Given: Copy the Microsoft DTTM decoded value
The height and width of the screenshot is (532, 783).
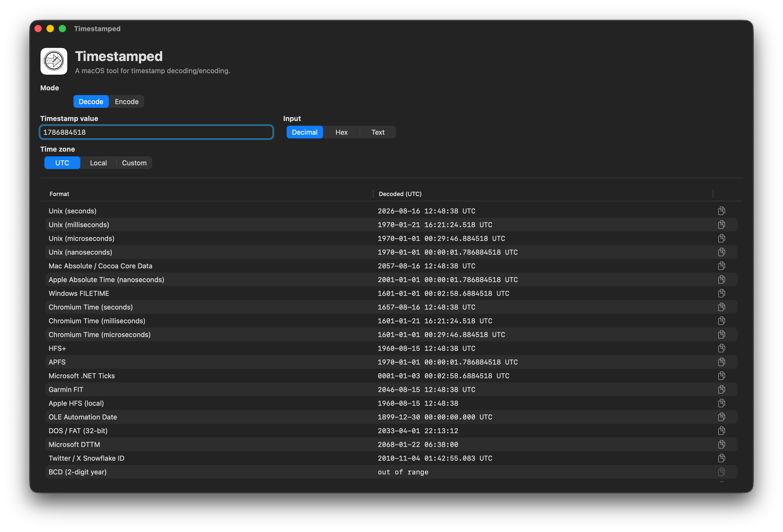Looking at the screenshot, I should coord(721,444).
